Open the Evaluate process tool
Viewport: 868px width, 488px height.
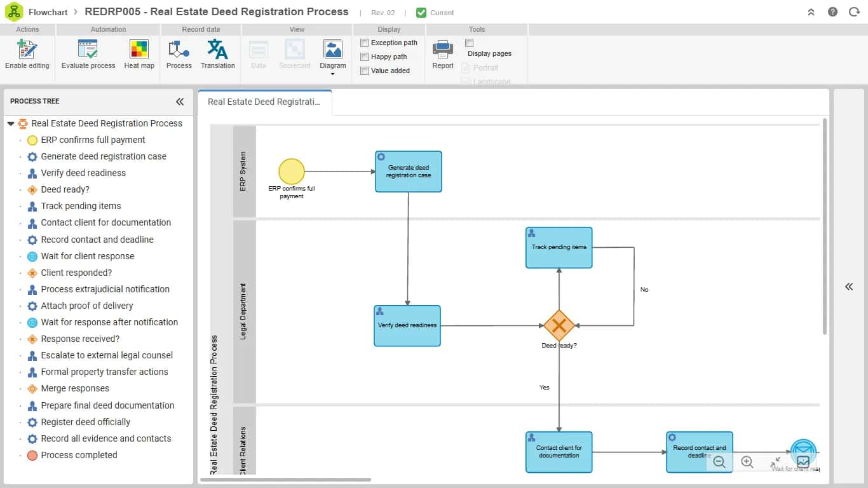coord(88,50)
